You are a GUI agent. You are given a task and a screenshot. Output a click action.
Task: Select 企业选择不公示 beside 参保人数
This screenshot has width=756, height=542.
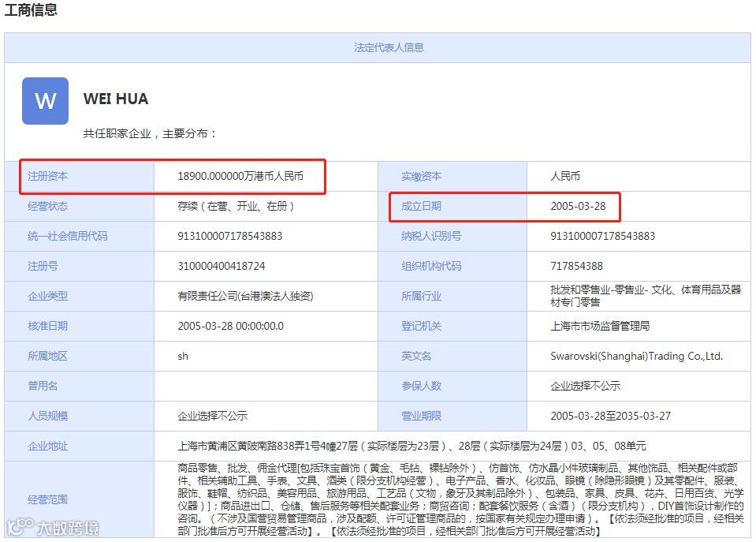pos(585,386)
